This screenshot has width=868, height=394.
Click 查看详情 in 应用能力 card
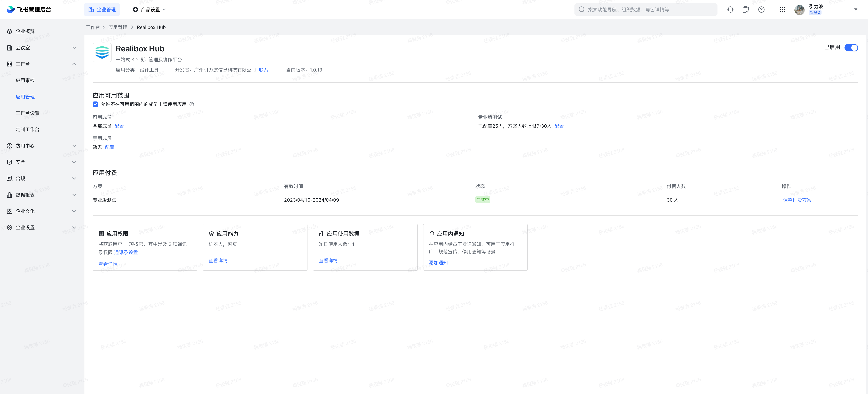click(218, 261)
